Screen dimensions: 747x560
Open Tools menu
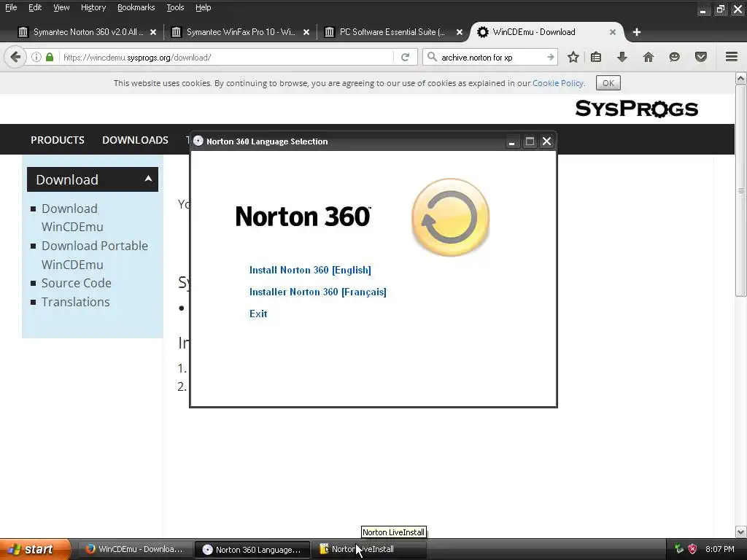[175, 7]
